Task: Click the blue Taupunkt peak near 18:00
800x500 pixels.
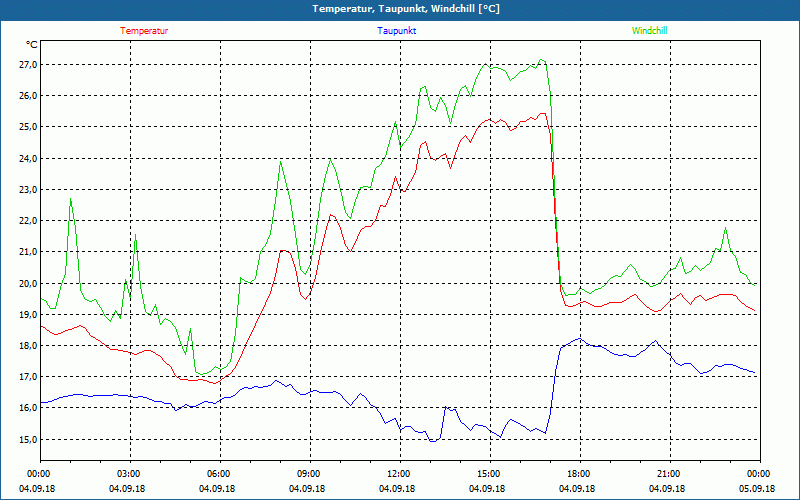Action: tap(579, 338)
